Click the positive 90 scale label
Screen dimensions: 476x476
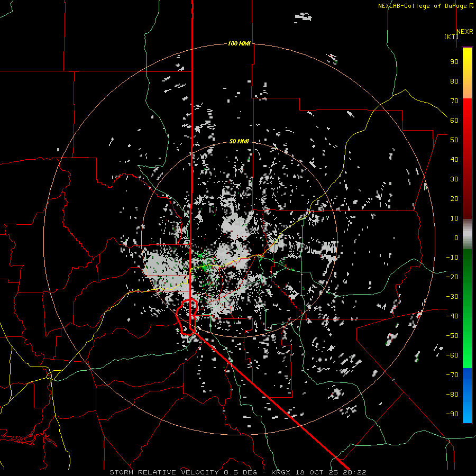pyautogui.click(x=454, y=62)
